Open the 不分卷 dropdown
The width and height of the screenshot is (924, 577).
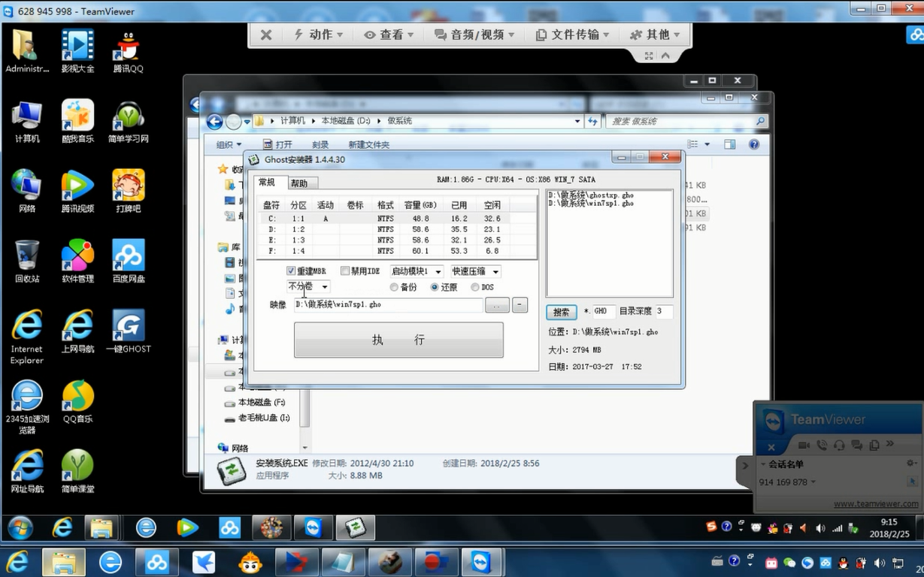[x=308, y=287]
